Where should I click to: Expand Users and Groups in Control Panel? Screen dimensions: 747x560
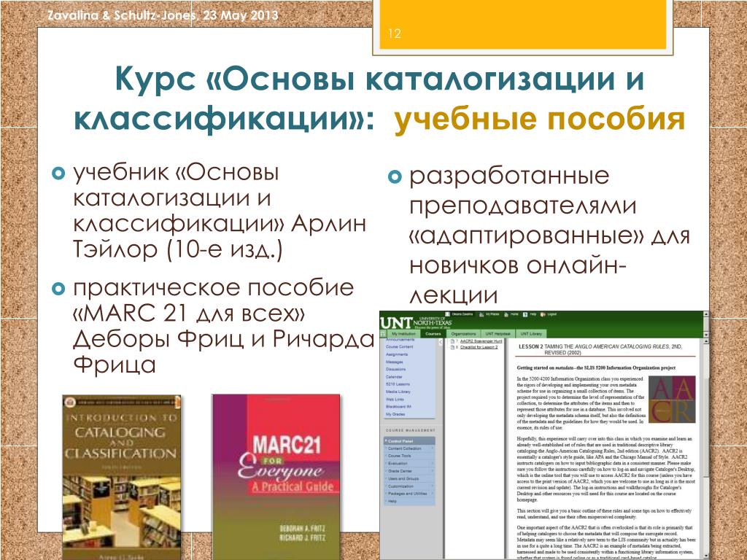coord(409,478)
